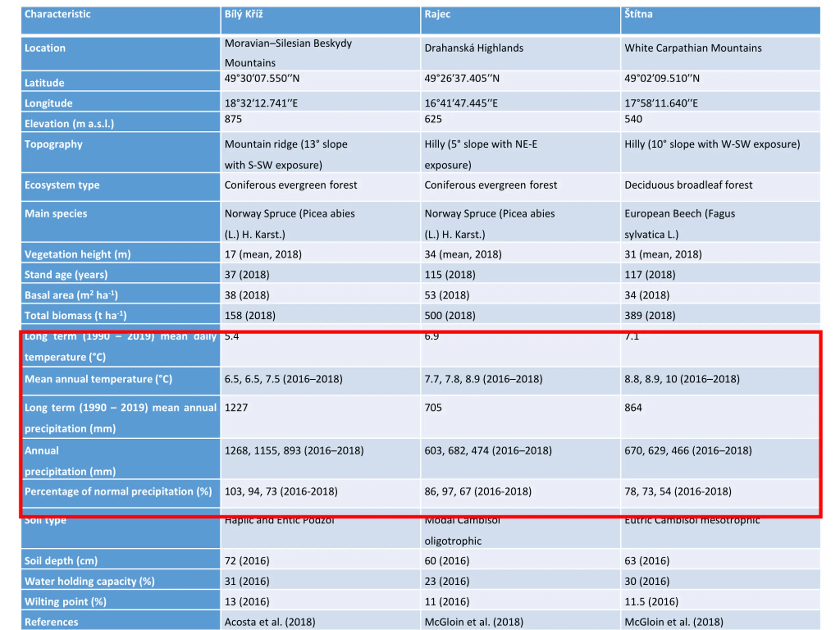Select the 'Rajec' column header
This screenshot has width=840, height=630.
(x=521, y=20)
